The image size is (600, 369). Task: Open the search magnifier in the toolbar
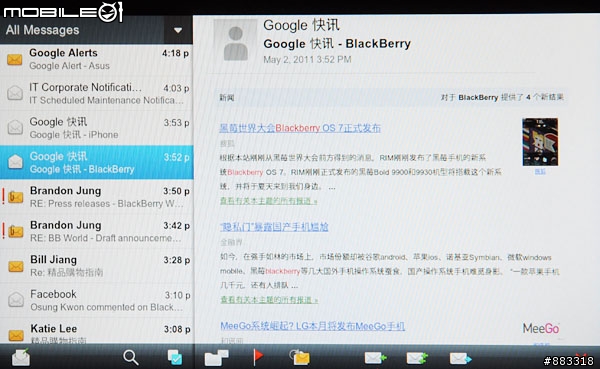click(130, 358)
